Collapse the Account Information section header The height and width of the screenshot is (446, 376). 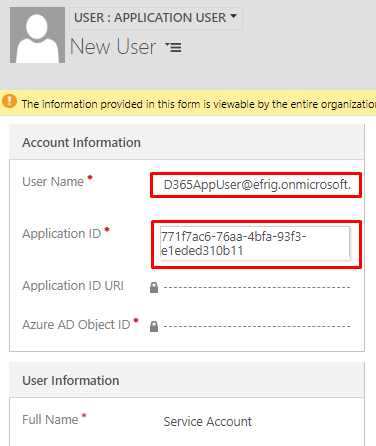pos(187,142)
